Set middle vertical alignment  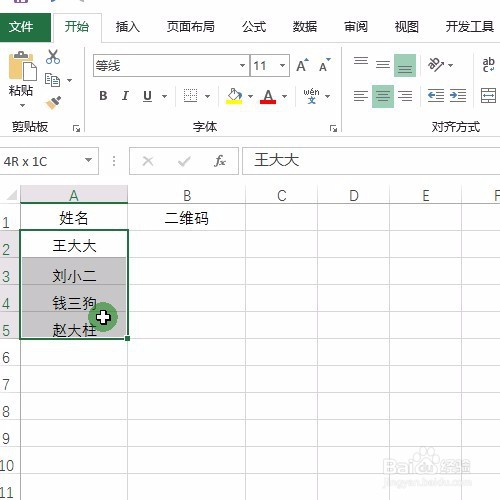(383, 65)
